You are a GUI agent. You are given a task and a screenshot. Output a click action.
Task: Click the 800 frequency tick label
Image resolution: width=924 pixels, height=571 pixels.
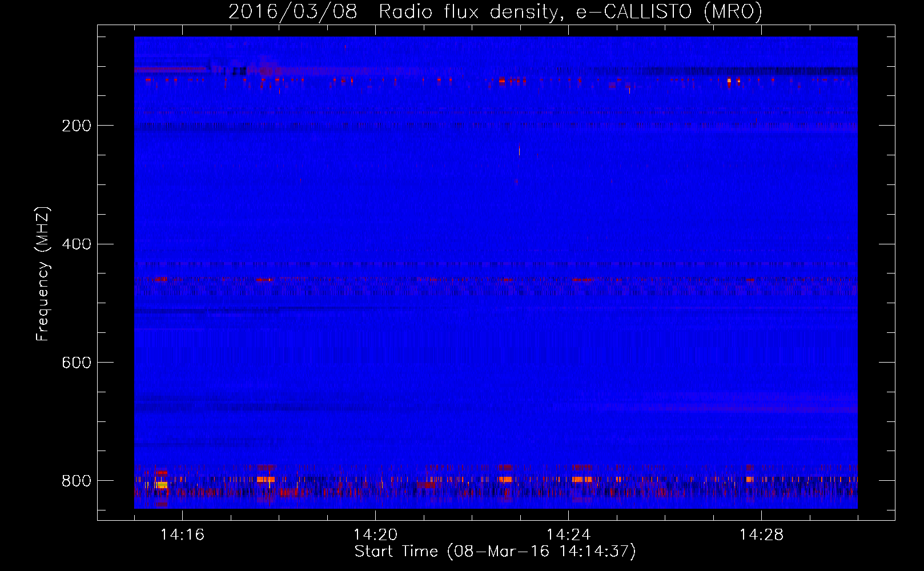pos(77,481)
